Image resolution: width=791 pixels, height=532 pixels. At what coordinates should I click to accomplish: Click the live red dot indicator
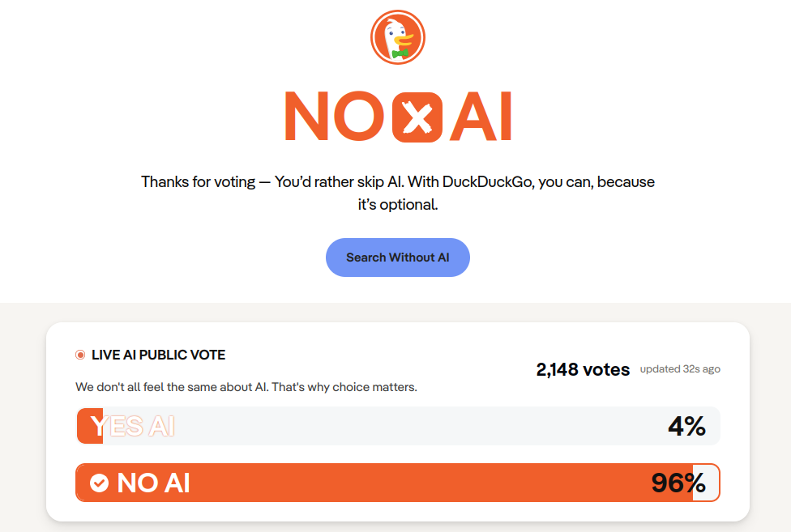80,355
